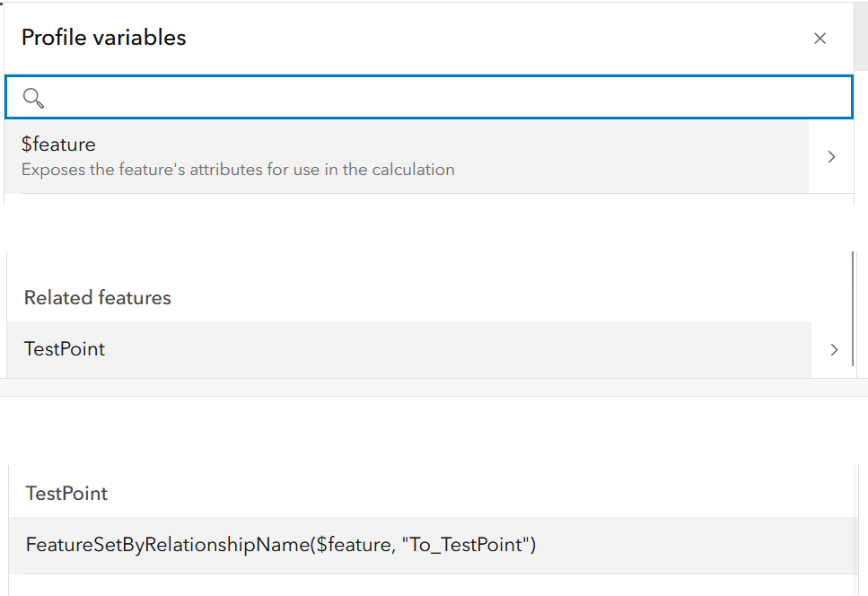Image resolution: width=868 pixels, height=596 pixels.
Task: Open $feature attribute list via its arrow
Action: point(830,156)
